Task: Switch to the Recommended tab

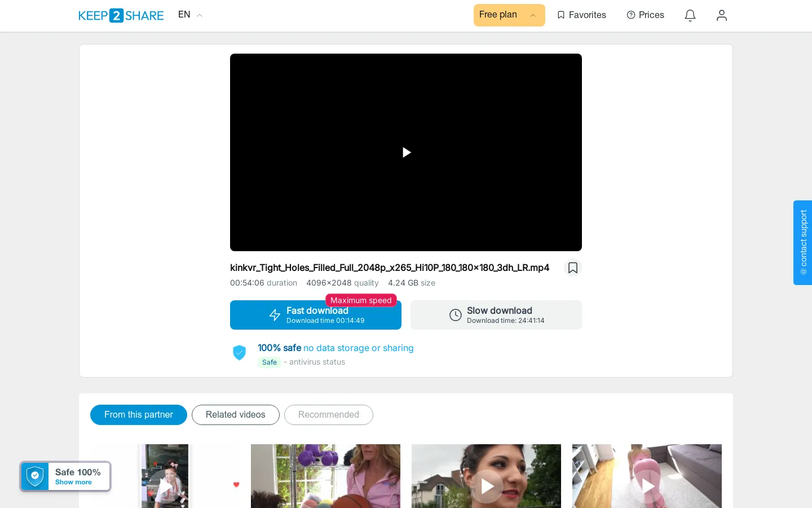Action: (x=329, y=415)
